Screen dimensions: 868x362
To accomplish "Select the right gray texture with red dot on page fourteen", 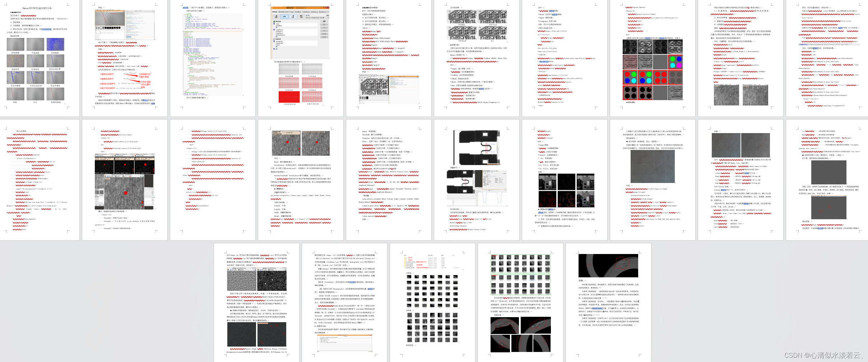I will (316, 143).
